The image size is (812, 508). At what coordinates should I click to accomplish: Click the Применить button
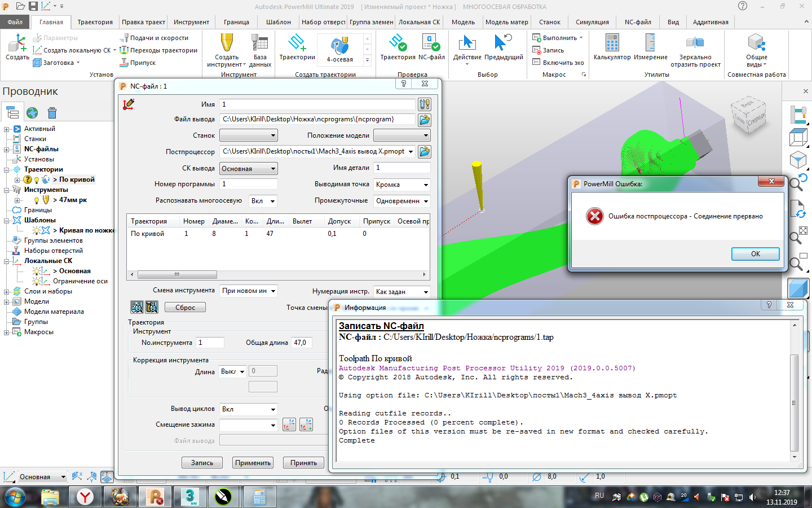pyautogui.click(x=253, y=463)
